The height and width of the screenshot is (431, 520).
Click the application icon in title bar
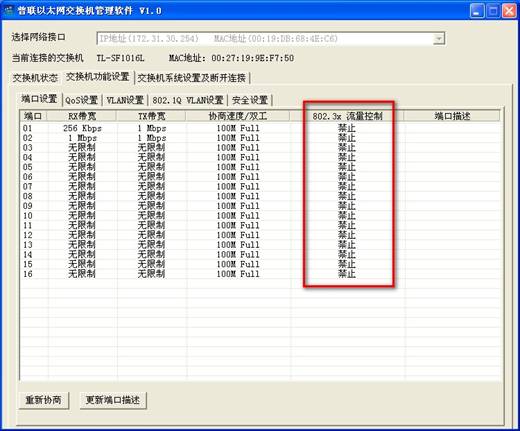9,10
